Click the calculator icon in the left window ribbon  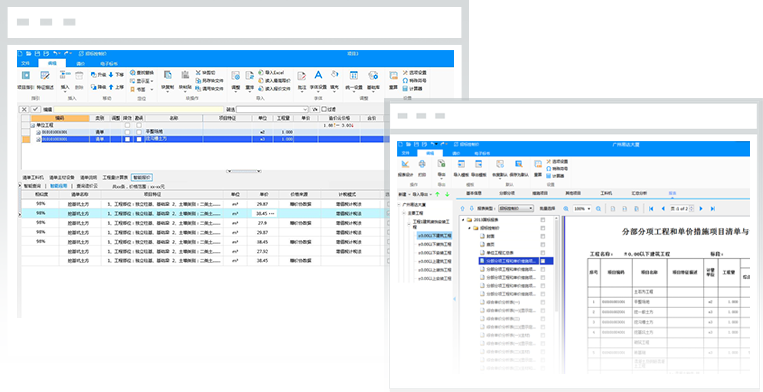click(405, 89)
